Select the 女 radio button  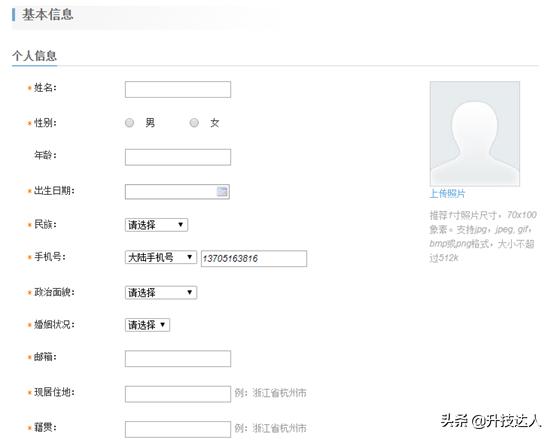(194, 123)
